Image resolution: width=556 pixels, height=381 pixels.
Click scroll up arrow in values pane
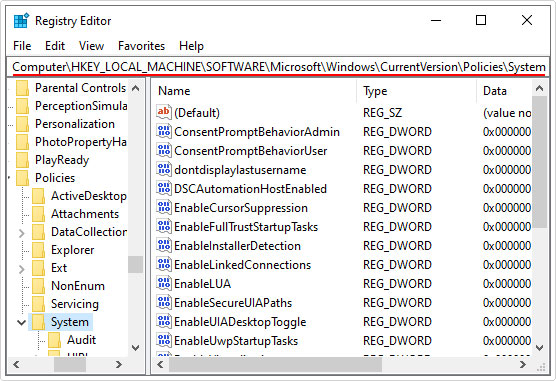(539, 88)
